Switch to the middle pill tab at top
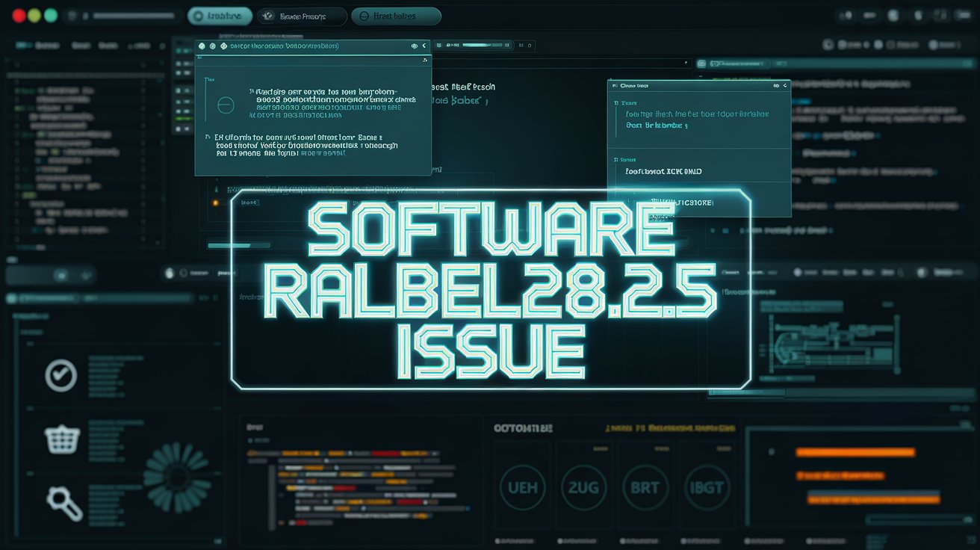Image resolution: width=980 pixels, height=550 pixels. (x=302, y=16)
